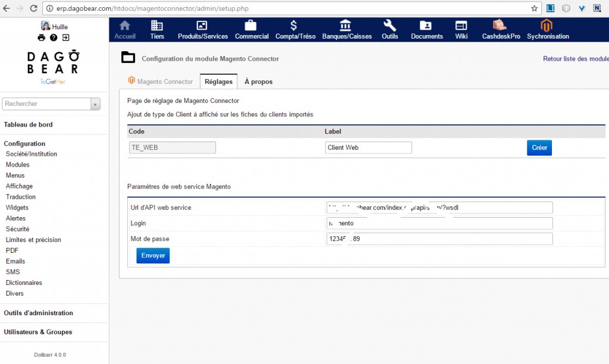Bookmark the page with the star icon
The image size is (609, 364).
534,8
